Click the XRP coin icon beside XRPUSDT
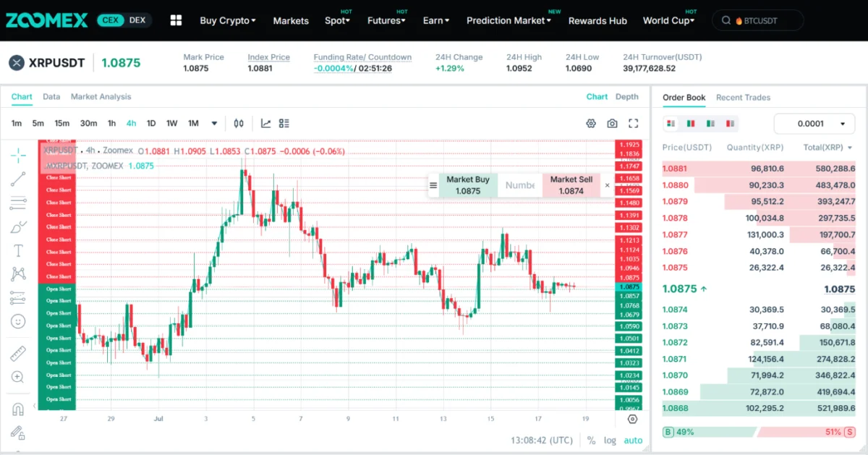868x455 pixels. point(17,63)
